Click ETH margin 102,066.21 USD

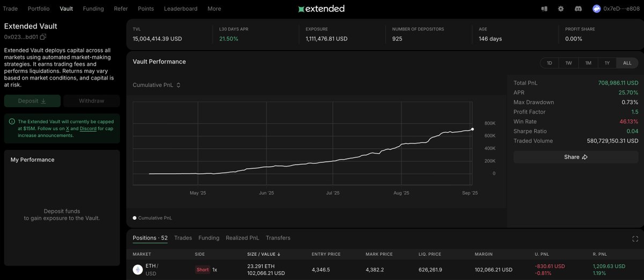point(494,269)
